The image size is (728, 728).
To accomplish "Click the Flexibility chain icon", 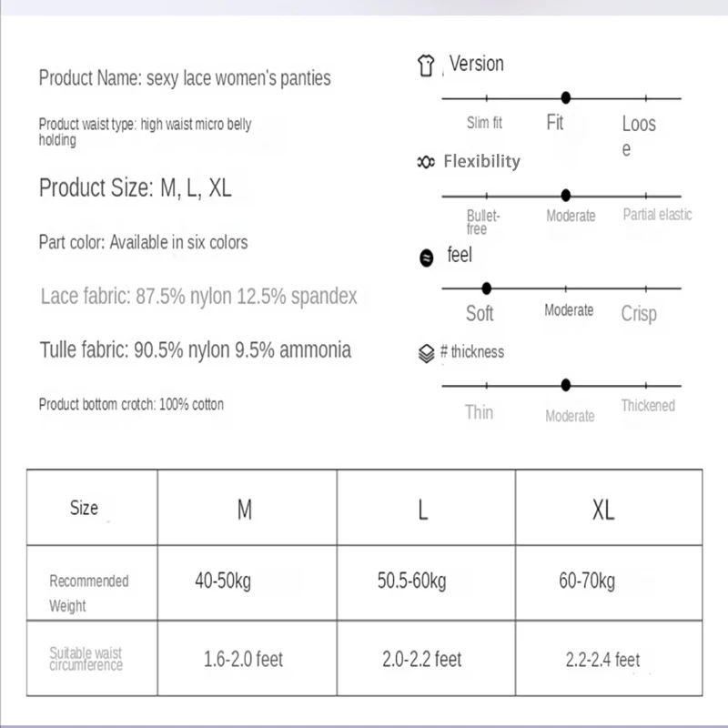I will 425,162.
